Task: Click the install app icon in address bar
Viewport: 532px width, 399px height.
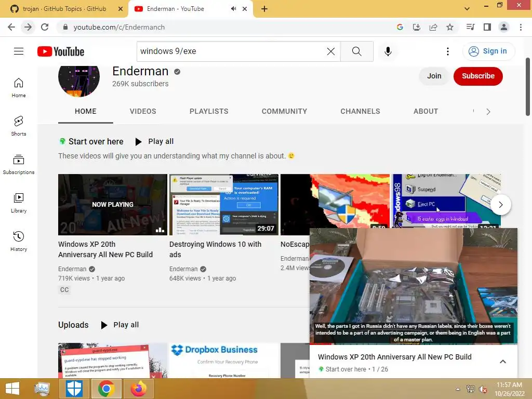Action: tap(416, 27)
